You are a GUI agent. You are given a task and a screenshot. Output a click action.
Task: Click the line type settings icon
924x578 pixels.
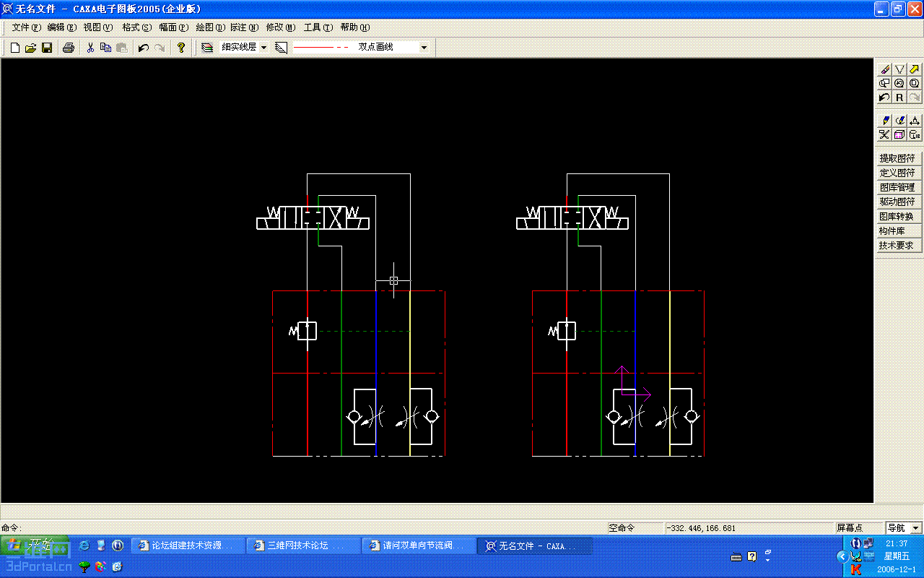pos(282,48)
